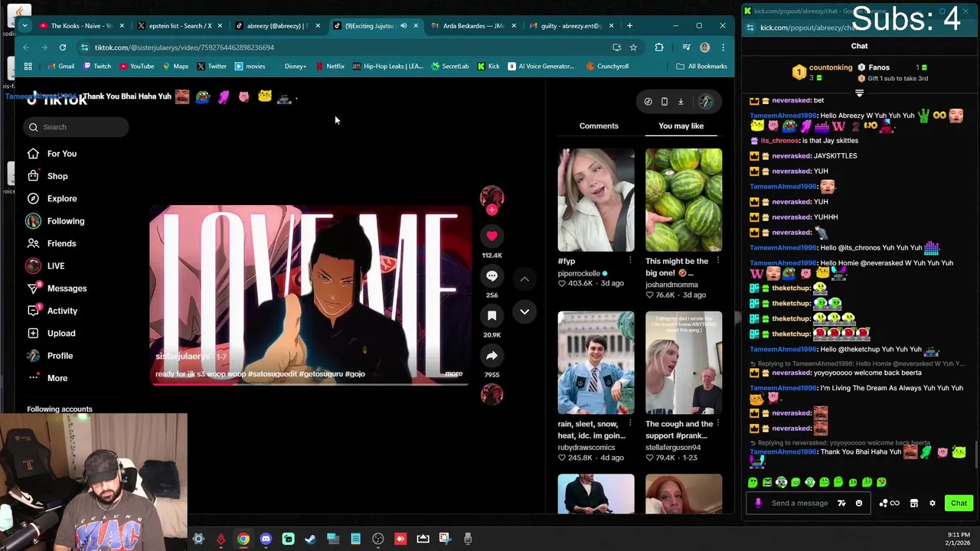980x551 pixels.
Task: Click the #gojo hashtag in caption
Action: click(x=354, y=374)
